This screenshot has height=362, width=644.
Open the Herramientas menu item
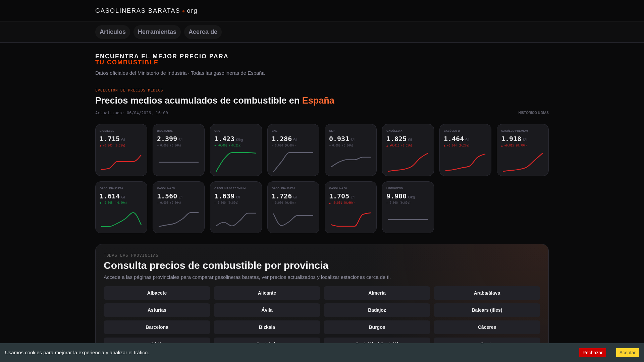point(157,32)
